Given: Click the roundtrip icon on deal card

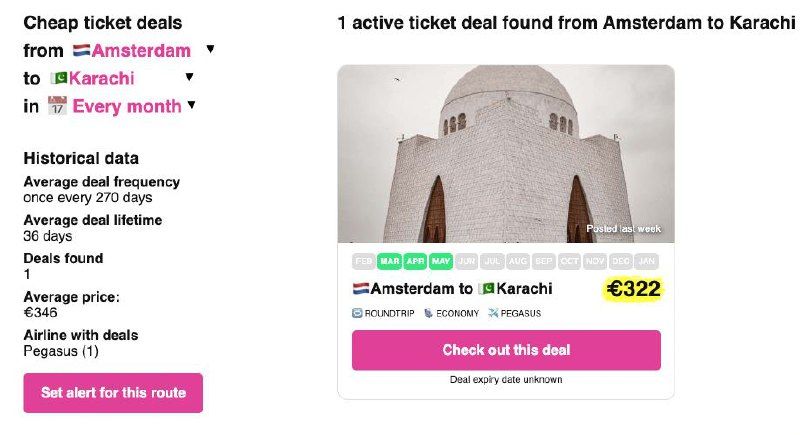Looking at the screenshot, I should (357, 313).
